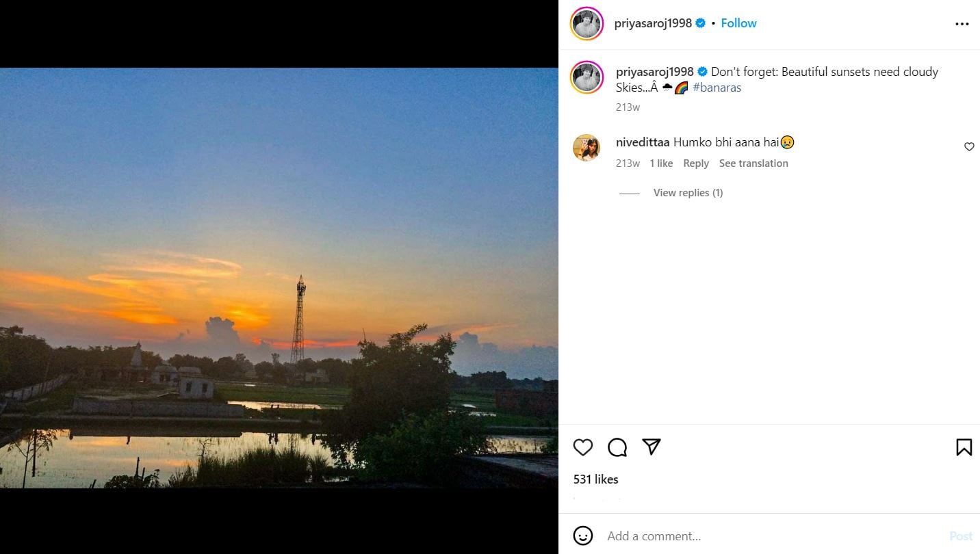Viewport: 980px width, 554px height.
Task: View the 531 likes list
Action: click(596, 479)
